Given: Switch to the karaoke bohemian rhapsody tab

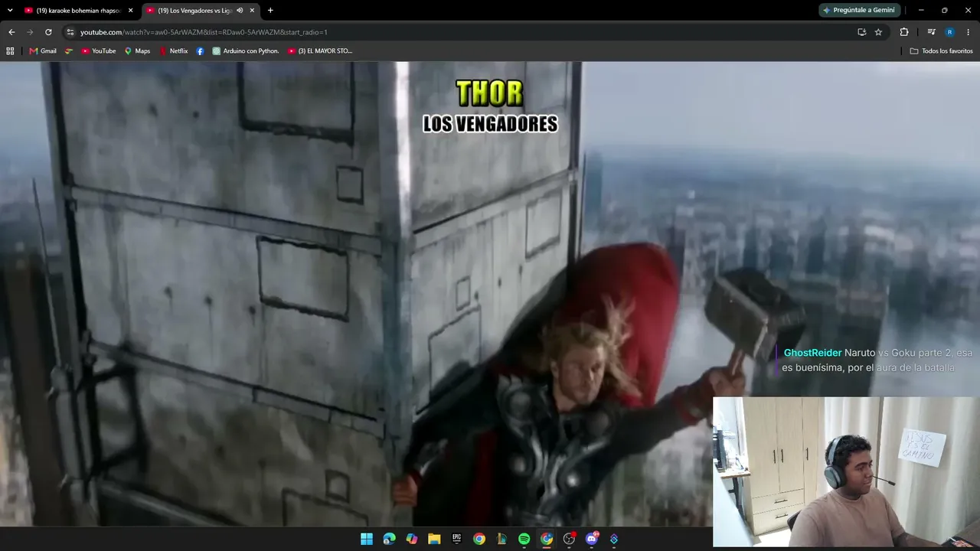Looking at the screenshot, I should (77, 10).
